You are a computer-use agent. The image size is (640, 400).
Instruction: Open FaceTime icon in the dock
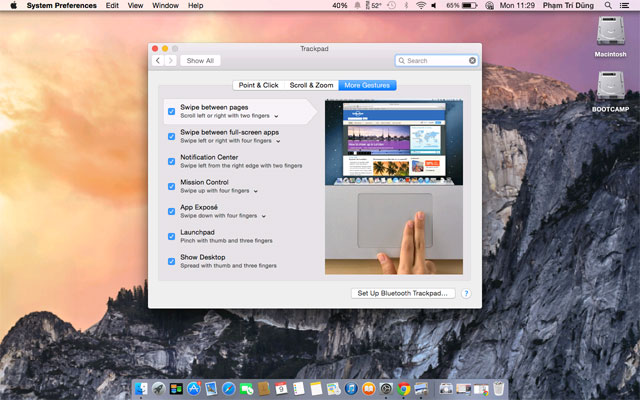click(x=246, y=389)
